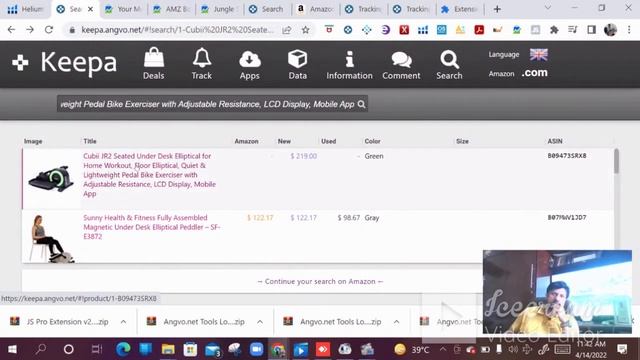Switch to Extensions tab
The height and width of the screenshot is (360, 640).
(460, 9)
